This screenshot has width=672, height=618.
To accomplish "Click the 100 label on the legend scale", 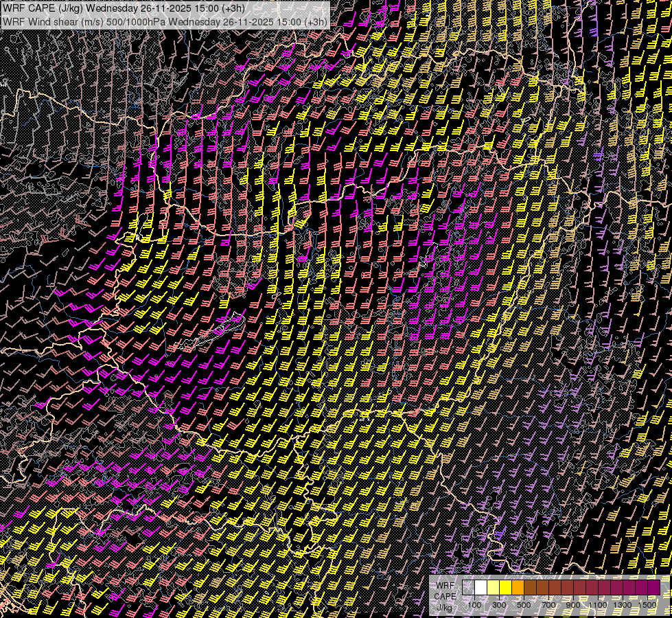I will pos(474,605).
